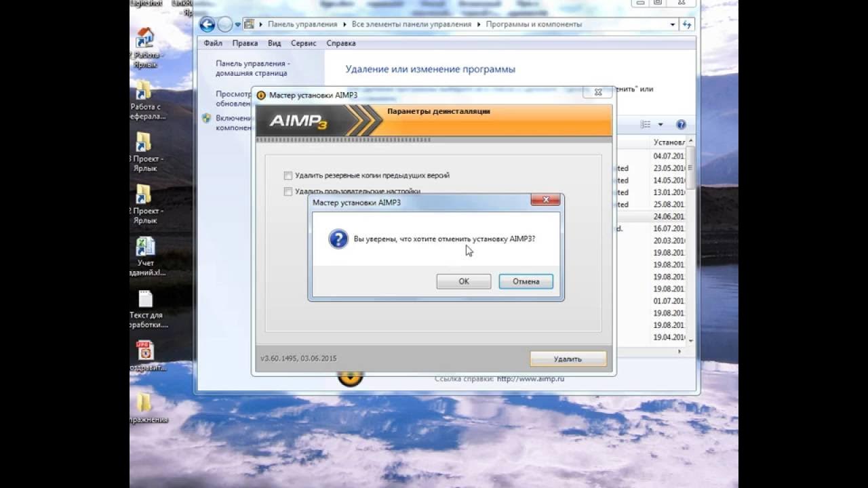This screenshot has width=868, height=488.
Task: Open the Файл menu
Action: (x=213, y=43)
